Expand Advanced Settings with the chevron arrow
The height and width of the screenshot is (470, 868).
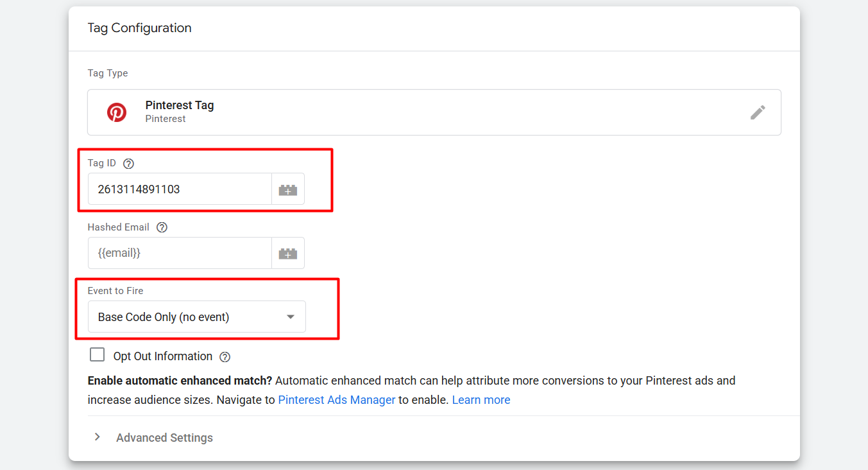pos(98,437)
